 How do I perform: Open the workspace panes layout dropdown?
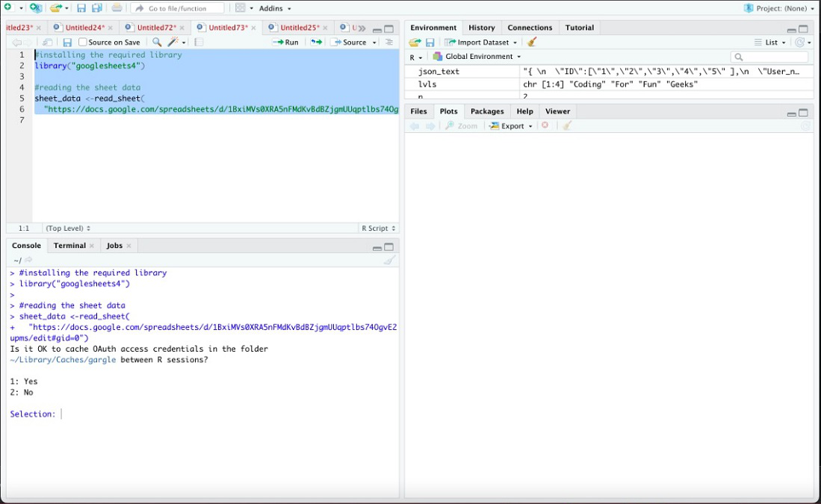(244, 8)
